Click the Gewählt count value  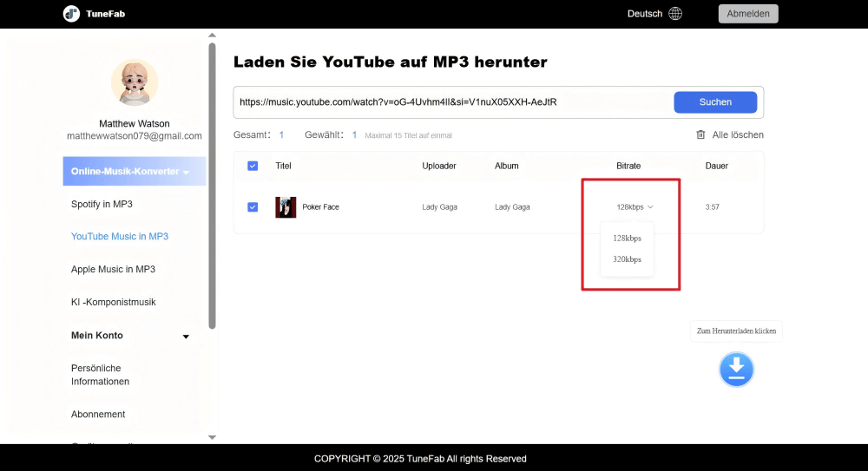tap(354, 134)
